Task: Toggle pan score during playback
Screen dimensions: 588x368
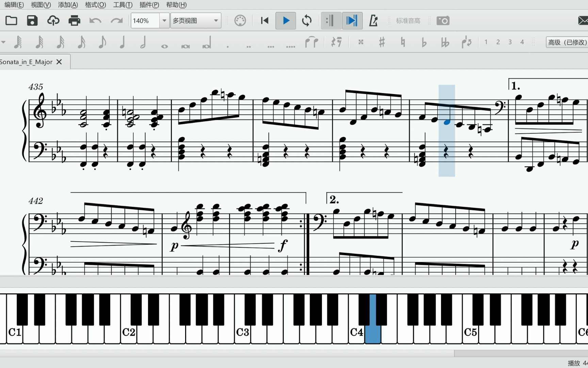Action: pos(352,21)
